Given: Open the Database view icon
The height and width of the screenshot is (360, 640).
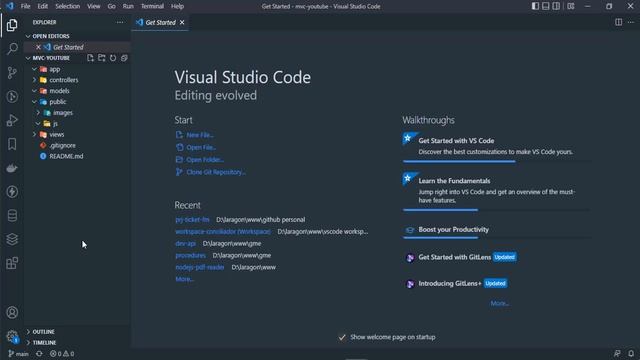Looking at the screenshot, I should click(12, 216).
